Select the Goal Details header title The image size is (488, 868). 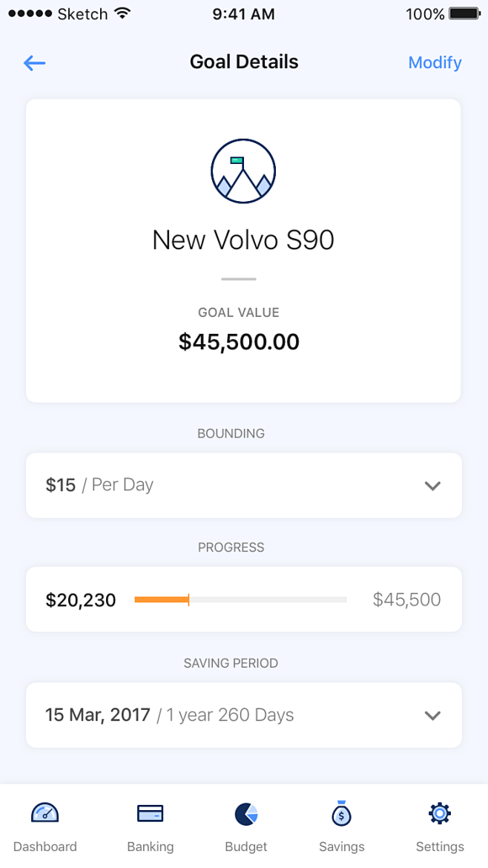tap(244, 62)
